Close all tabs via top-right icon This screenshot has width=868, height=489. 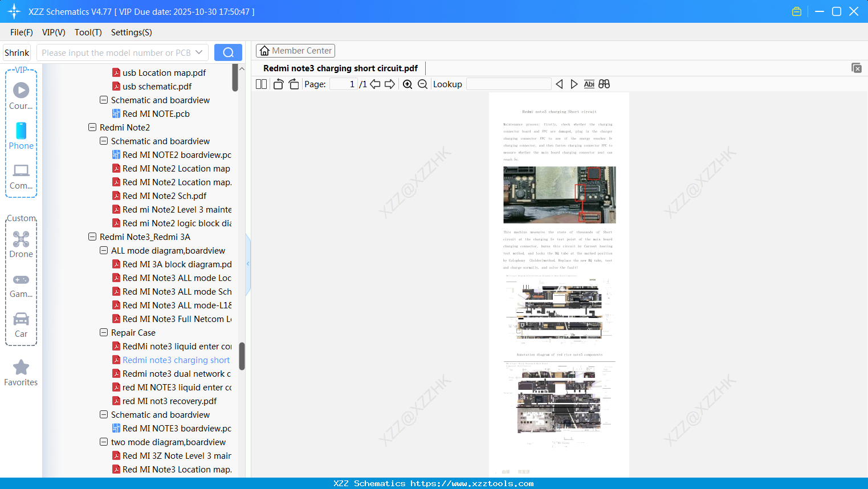point(856,68)
